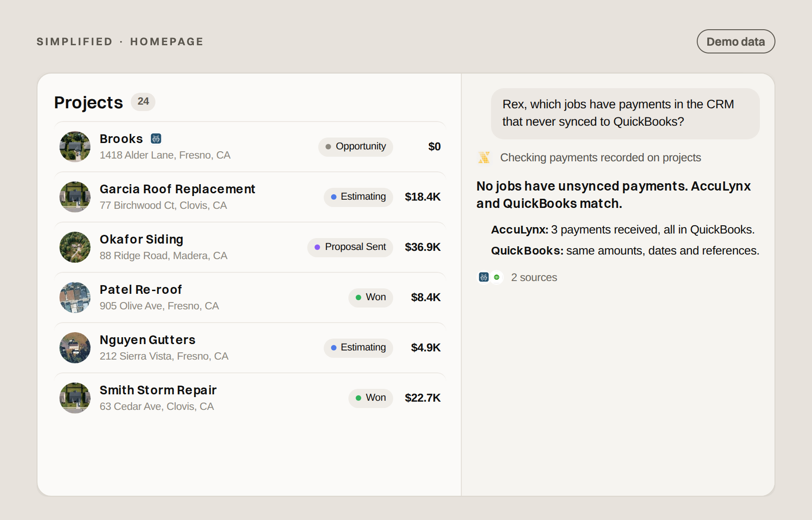Click the user question chat bubble to Rex
This screenshot has height=520, width=812.
[625, 113]
